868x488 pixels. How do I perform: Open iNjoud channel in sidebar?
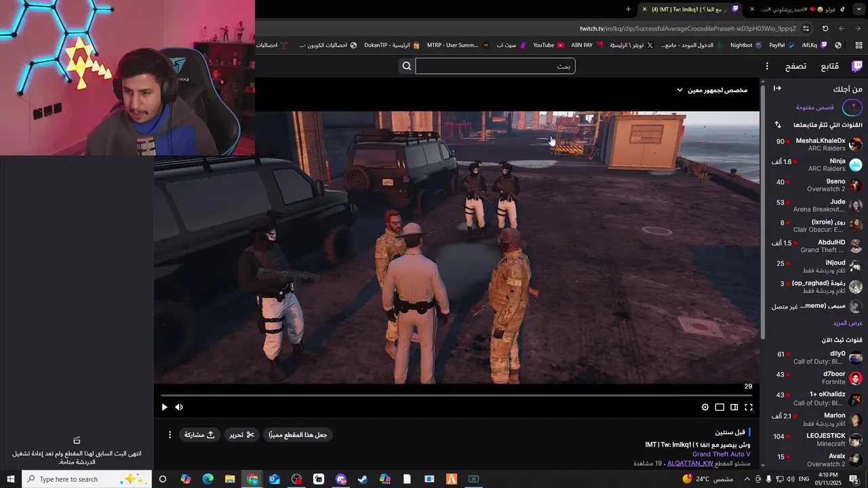818,266
